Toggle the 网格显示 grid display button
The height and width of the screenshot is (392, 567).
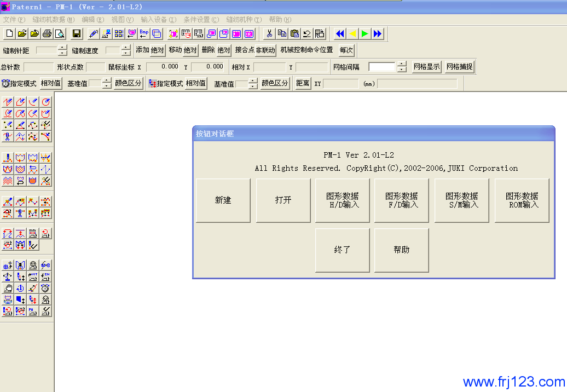[427, 67]
